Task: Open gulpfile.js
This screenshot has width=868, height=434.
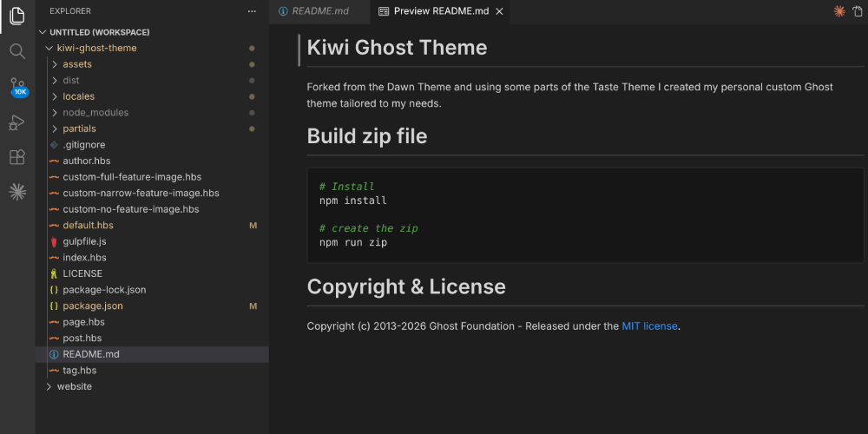Action: click(152, 241)
